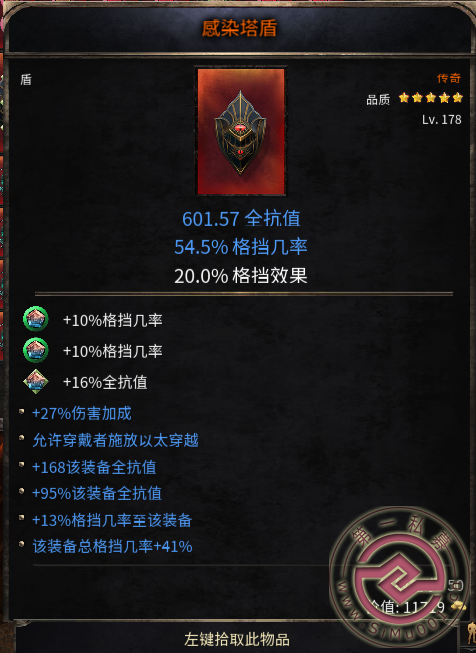Click the 盾 item type label
Screen dimensions: 476x653
pyautogui.click(x=26, y=80)
